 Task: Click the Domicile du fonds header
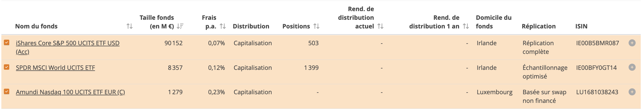tap(494, 22)
